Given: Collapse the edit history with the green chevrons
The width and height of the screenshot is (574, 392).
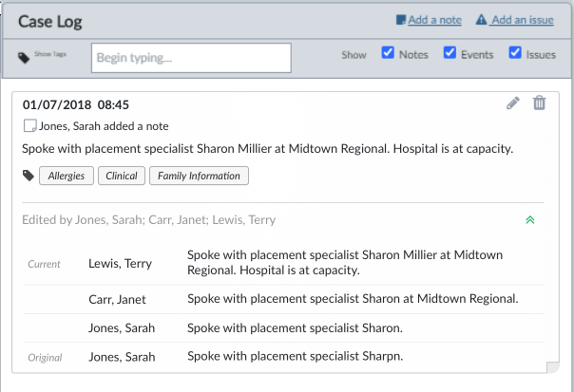Looking at the screenshot, I should click(x=530, y=220).
